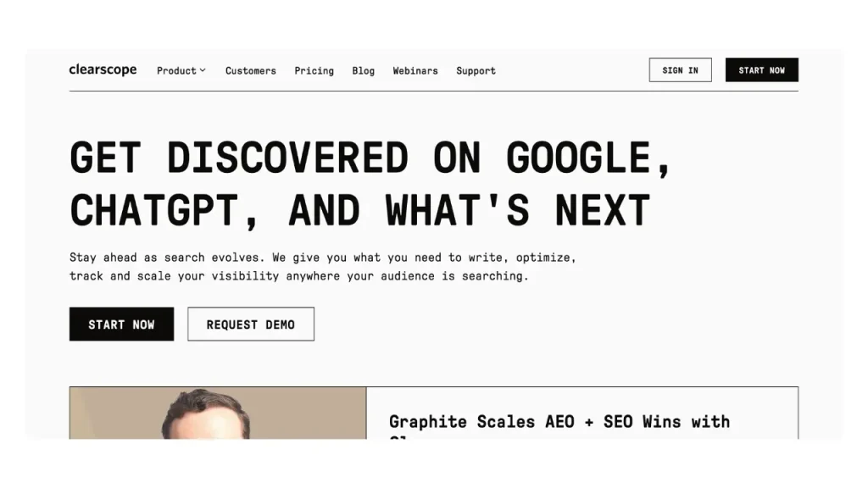Click the 'Stay ahead as search evolves' paragraph
Screen dimensions: 868x488
(x=323, y=267)
